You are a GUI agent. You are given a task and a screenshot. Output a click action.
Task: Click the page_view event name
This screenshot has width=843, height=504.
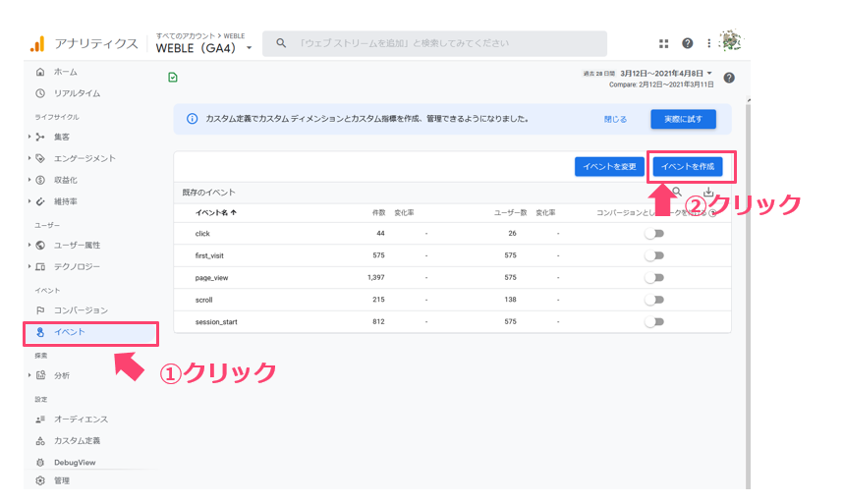point(211,278)
